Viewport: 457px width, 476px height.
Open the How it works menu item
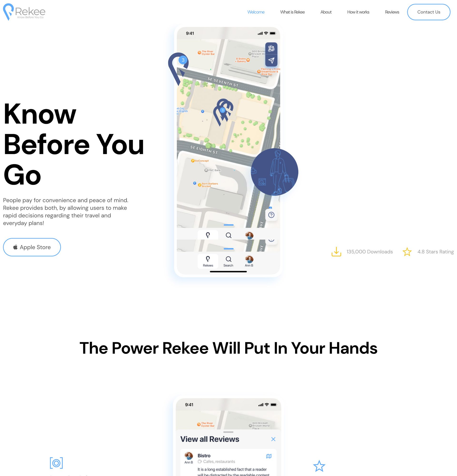[x=358, y=12]
